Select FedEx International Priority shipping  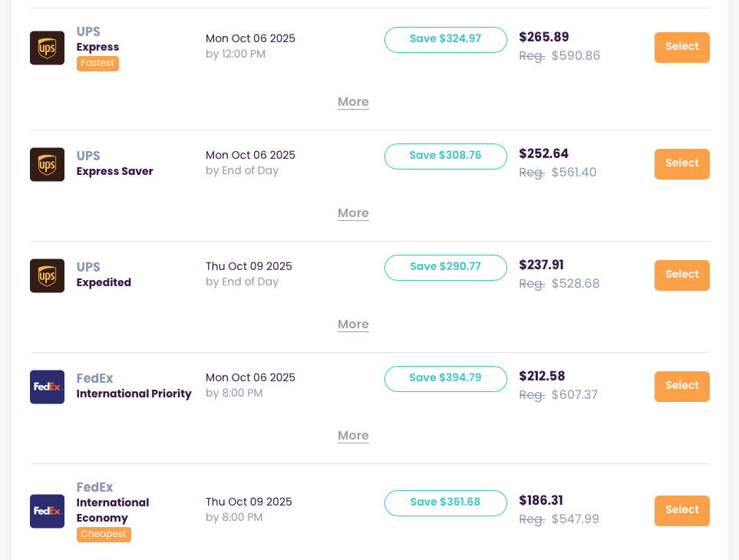tap(681, 387)
